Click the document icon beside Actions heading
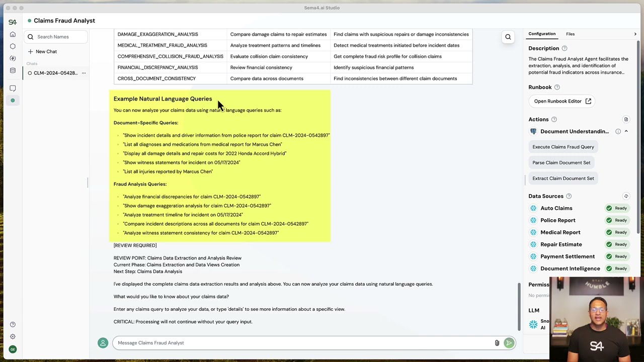Image resolution: width=644 pixels, height=362 pixels. click(626, 120)
